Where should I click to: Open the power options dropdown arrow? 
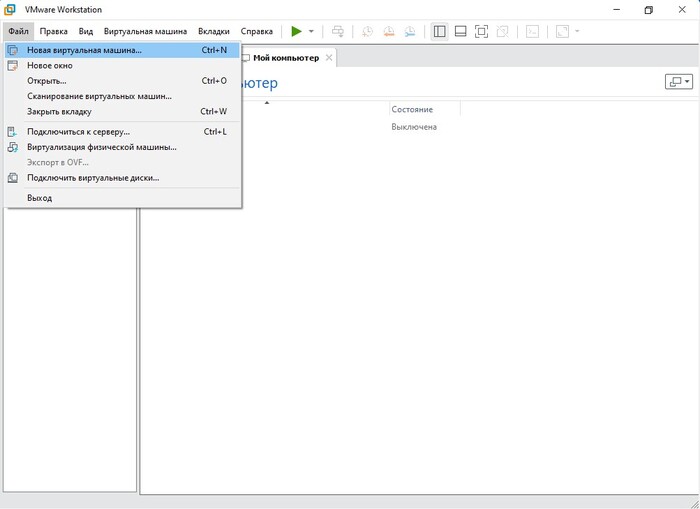311,31
